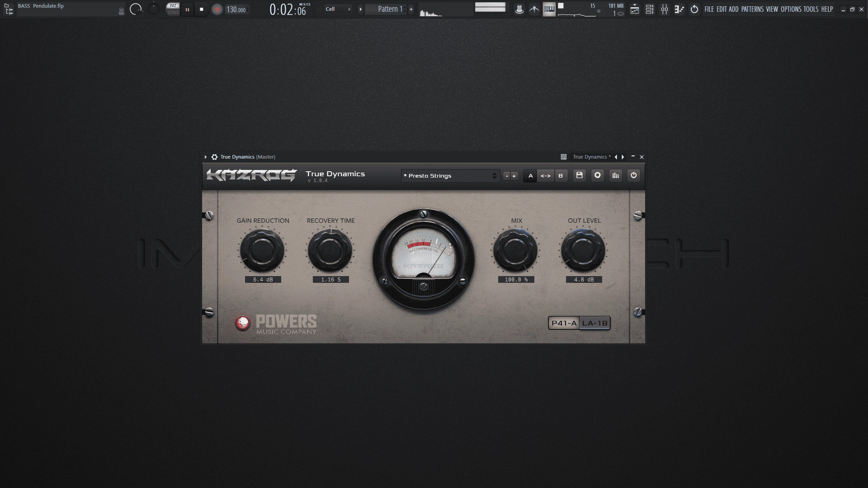
Task: Click the Gain Reduction knob
Action: 262,250
